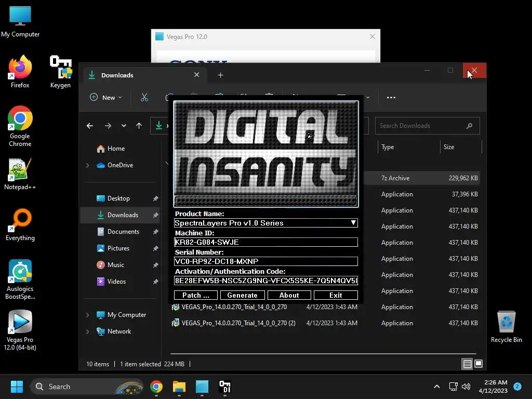Screen dimensions: 532x399
Task: Navigate up one folder level
Action: (139, 126)
